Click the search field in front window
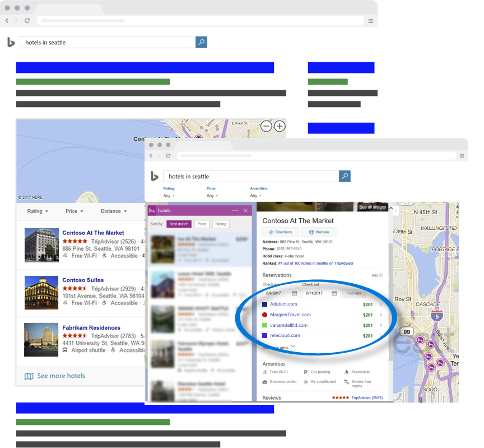This screenshot has width=484, height=448. pyautogui.click(x=251, y=177)
